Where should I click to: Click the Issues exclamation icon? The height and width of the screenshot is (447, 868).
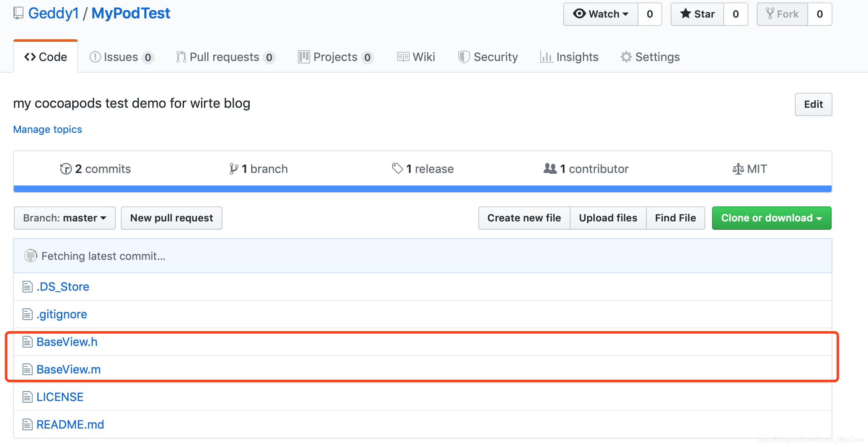95,57
